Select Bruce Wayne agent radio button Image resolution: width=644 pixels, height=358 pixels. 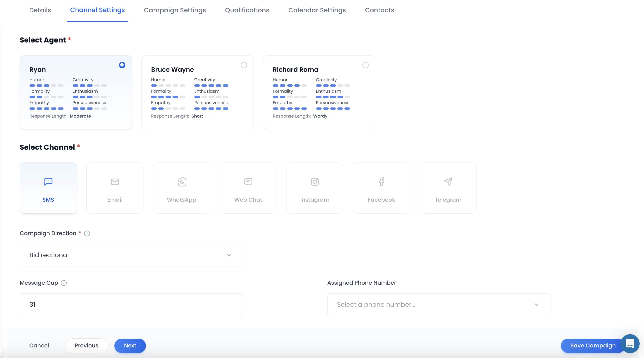point(244,65)
